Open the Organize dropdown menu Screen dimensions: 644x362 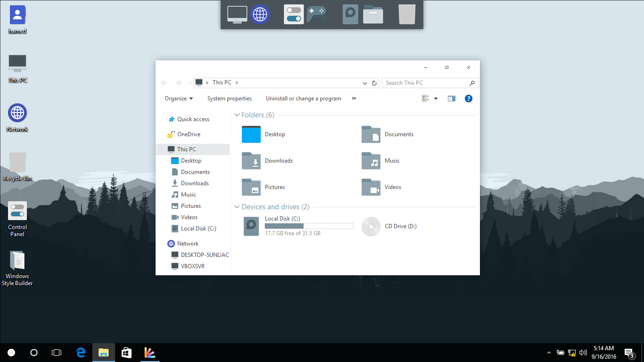[179, 99]
